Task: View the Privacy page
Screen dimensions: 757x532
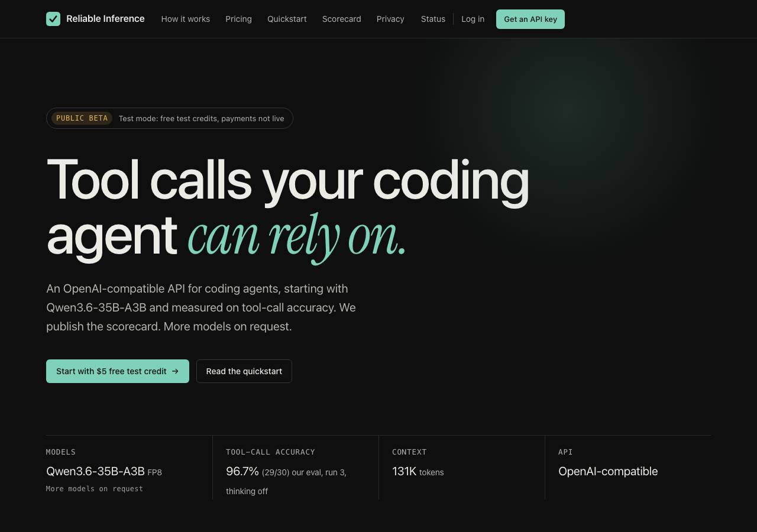Action: click(x=390, y=19)
